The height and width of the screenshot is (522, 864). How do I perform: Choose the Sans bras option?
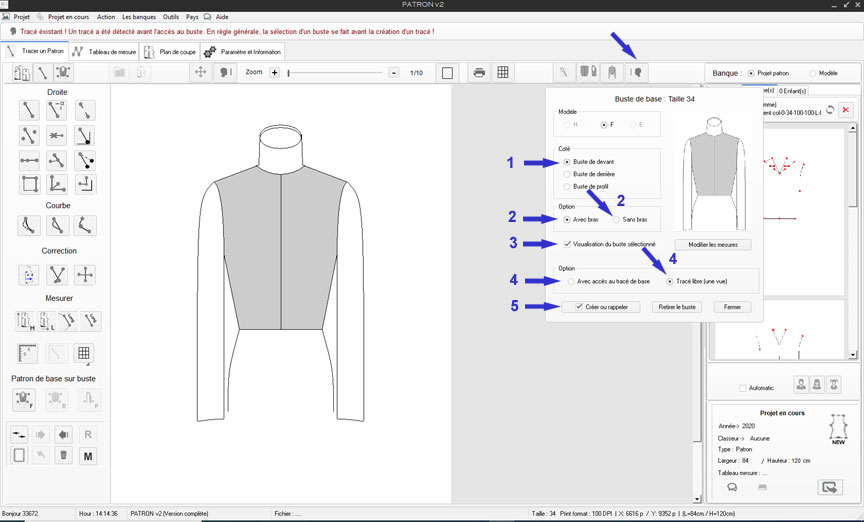pyautogui.click(x=617, y=219)
